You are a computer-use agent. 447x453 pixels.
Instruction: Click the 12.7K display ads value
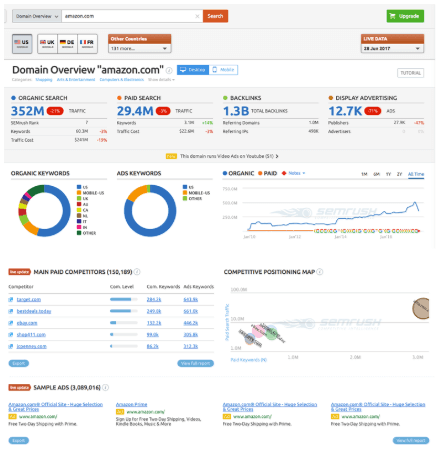345,111
